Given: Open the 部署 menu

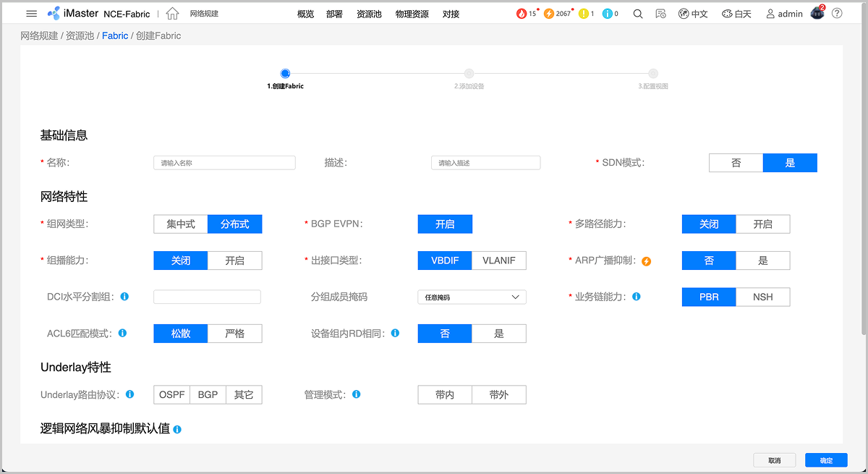Looking at the screenshot, I should (334, 14).
